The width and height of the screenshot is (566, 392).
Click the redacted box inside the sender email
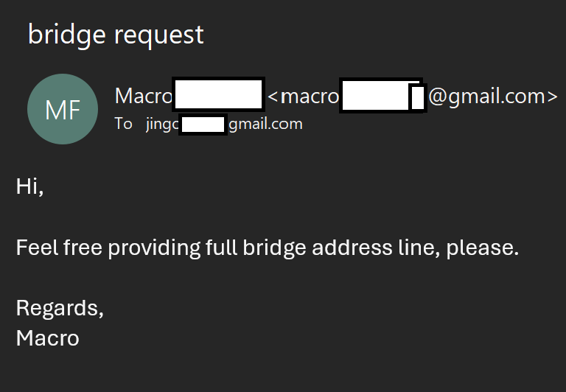click(383, 96)
